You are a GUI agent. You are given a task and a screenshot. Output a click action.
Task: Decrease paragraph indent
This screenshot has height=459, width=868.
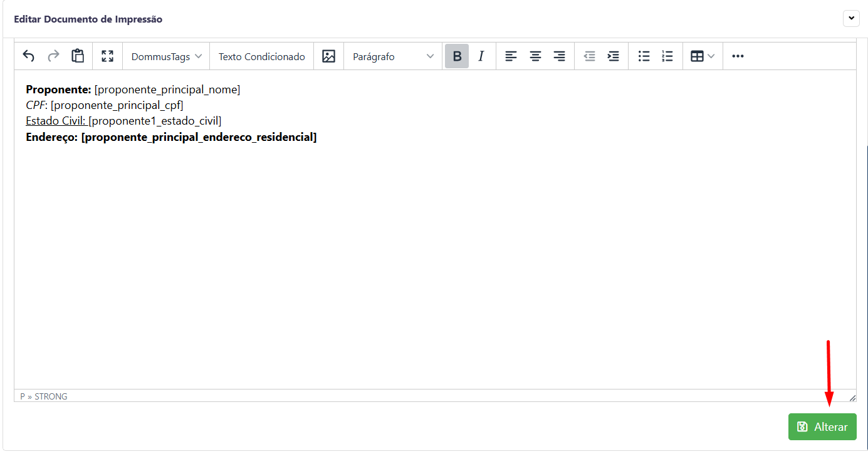[x=590, y=56]
